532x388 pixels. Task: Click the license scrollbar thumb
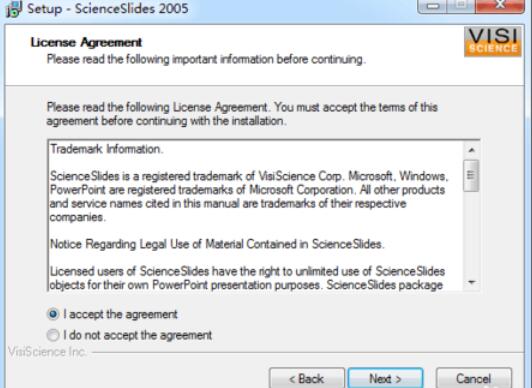click(471, 175)
